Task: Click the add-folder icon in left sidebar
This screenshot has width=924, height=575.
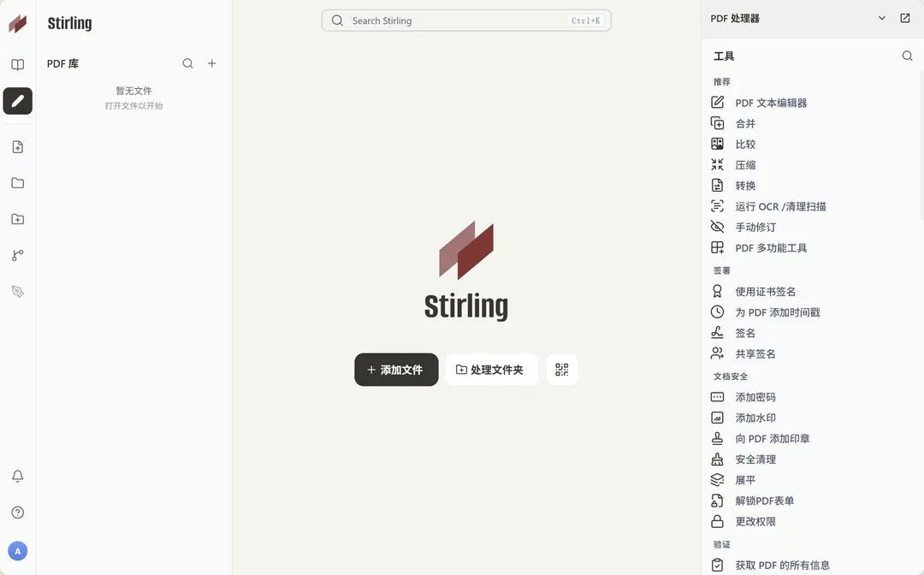Action: pyautogui.click(x=18, y=219)
